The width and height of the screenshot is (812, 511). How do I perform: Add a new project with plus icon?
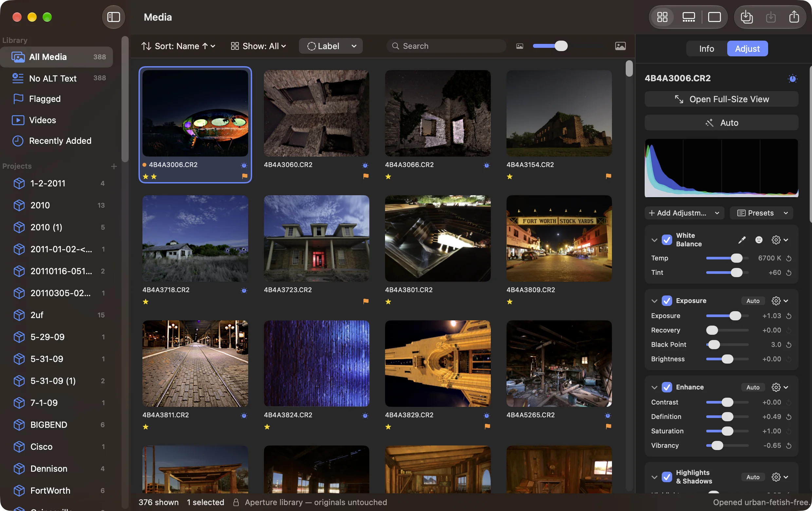[x=114, y=166]
